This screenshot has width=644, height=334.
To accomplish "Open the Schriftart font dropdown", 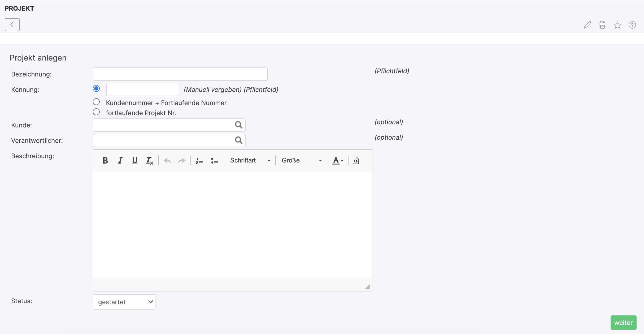I will pos(250,160).
